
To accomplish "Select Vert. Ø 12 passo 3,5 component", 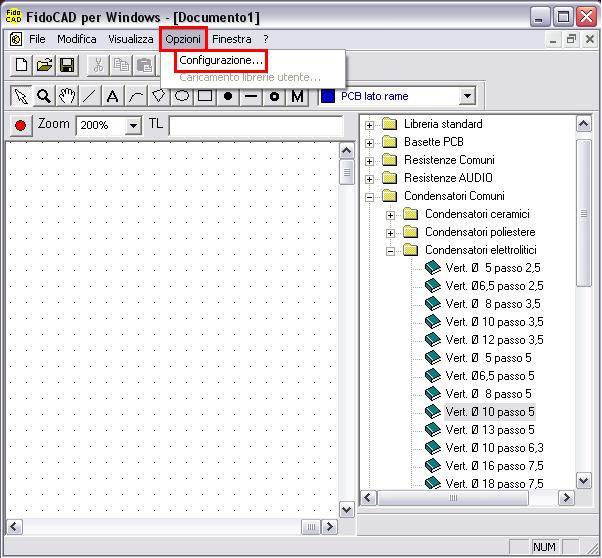I will 494,340.
